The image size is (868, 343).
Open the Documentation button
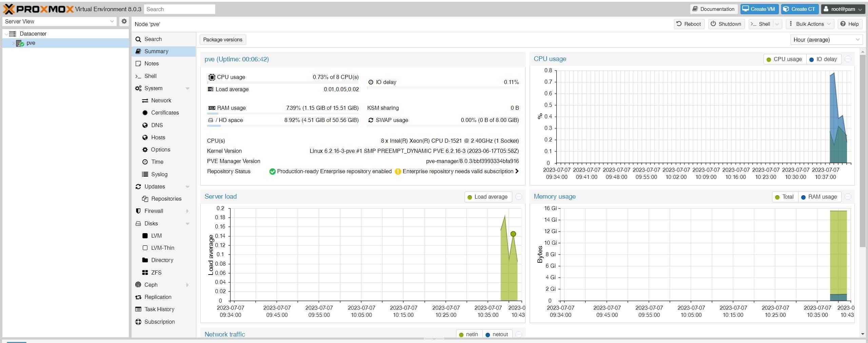click(713, 9)
